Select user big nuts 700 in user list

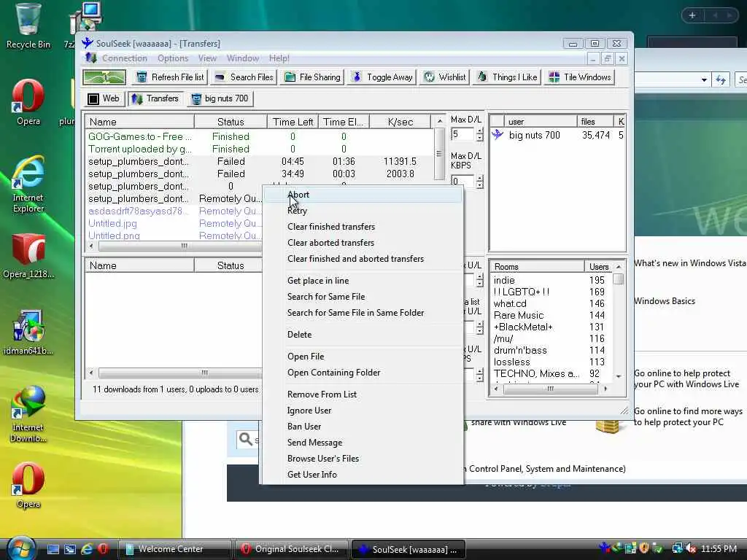tap(557, 135)
